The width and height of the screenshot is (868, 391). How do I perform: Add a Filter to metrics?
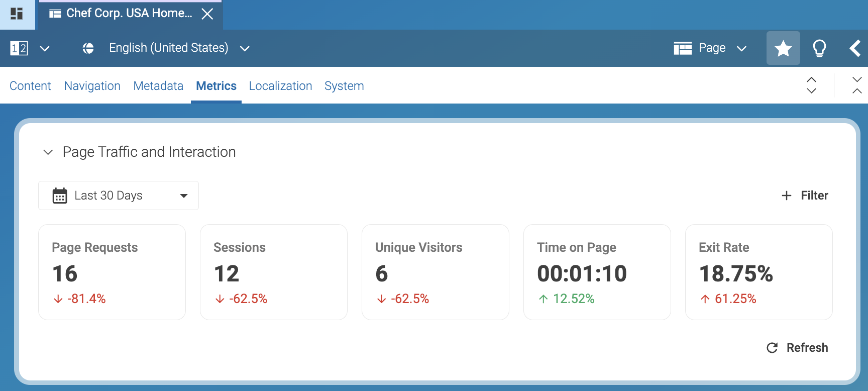805,195
